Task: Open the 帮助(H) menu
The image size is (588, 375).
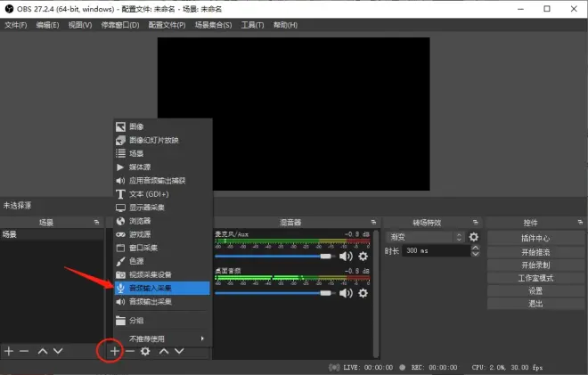Action: pyautogui.click(x=285, y=25)
